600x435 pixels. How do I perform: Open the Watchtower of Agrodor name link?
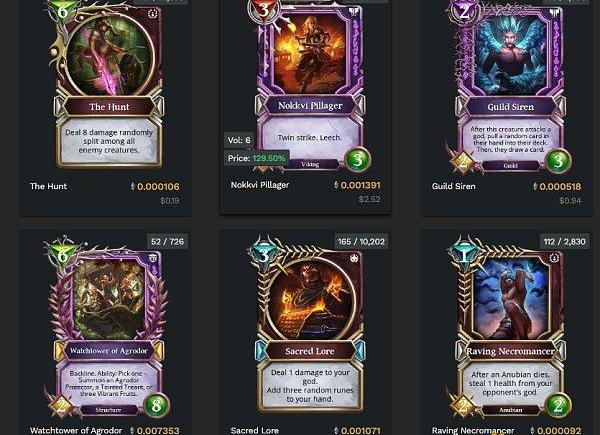coord(76,430)
